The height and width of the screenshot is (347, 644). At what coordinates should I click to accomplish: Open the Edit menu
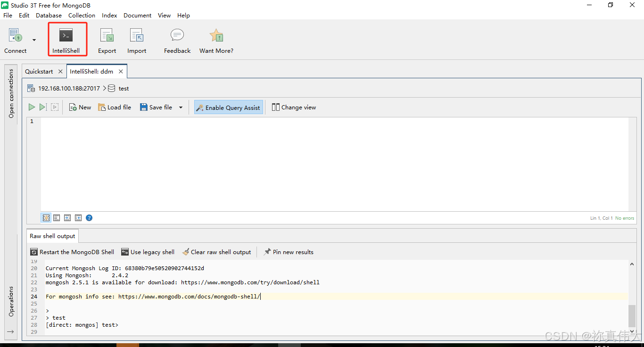click(24, 15)
